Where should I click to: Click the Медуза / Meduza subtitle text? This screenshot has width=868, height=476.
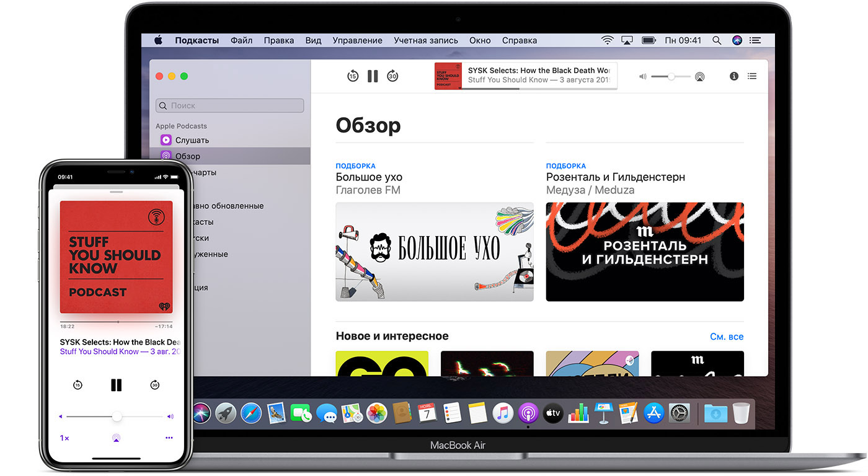pyautogui.click(x=590, y=190)
